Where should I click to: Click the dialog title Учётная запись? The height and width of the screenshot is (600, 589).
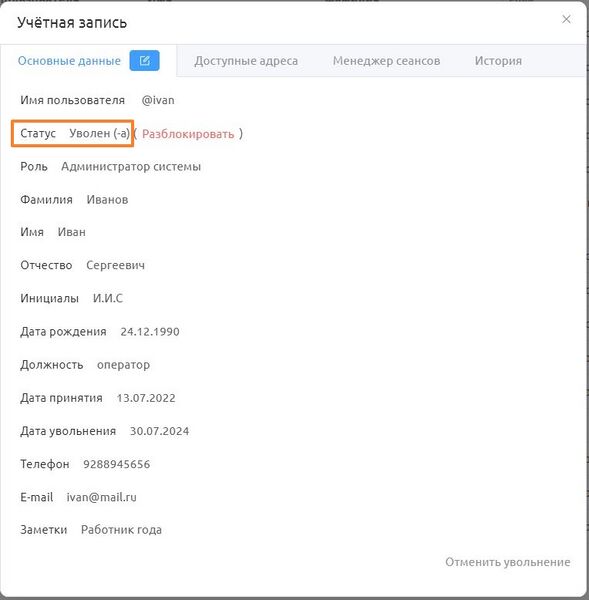[x=72, y=23]
